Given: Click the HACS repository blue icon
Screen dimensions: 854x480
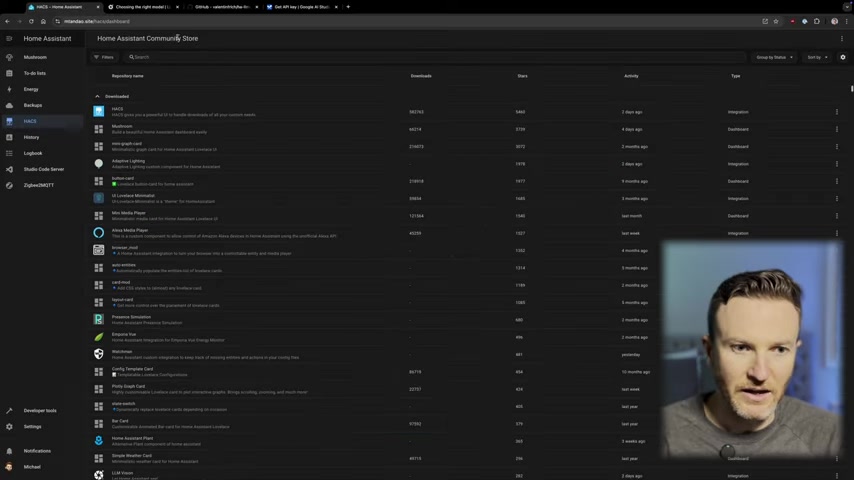Looking at the screenshot, I should pos(99,112).
